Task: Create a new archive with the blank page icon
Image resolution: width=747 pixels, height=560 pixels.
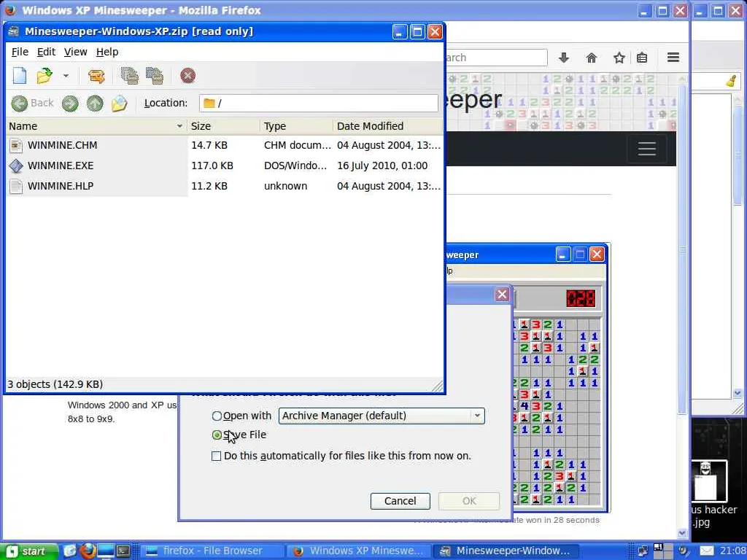Action: click(x=20, y=76)
